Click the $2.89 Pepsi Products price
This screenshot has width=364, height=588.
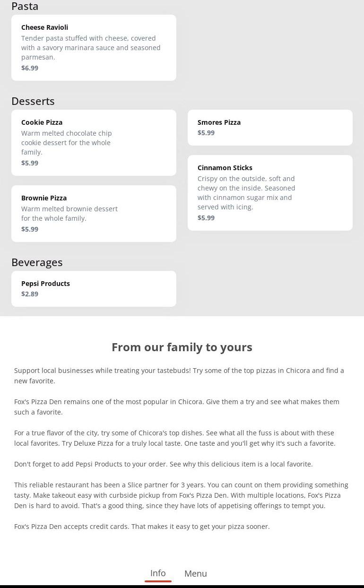30,294
